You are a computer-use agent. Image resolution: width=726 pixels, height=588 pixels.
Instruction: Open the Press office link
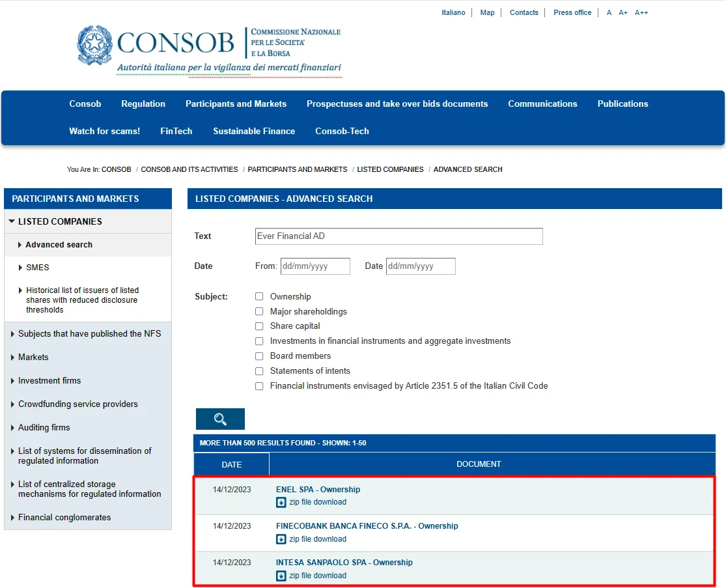(572, 12)
